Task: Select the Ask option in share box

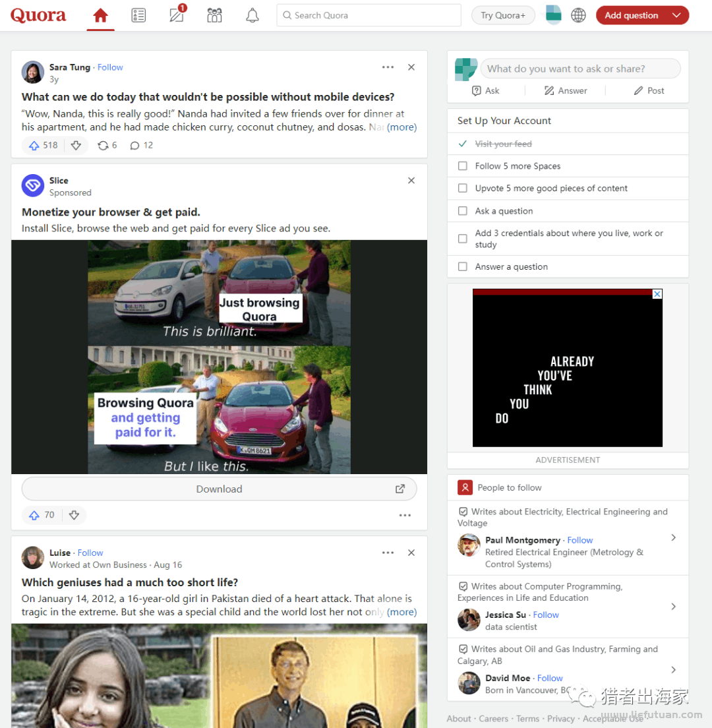Action: (x=485, y=90)
